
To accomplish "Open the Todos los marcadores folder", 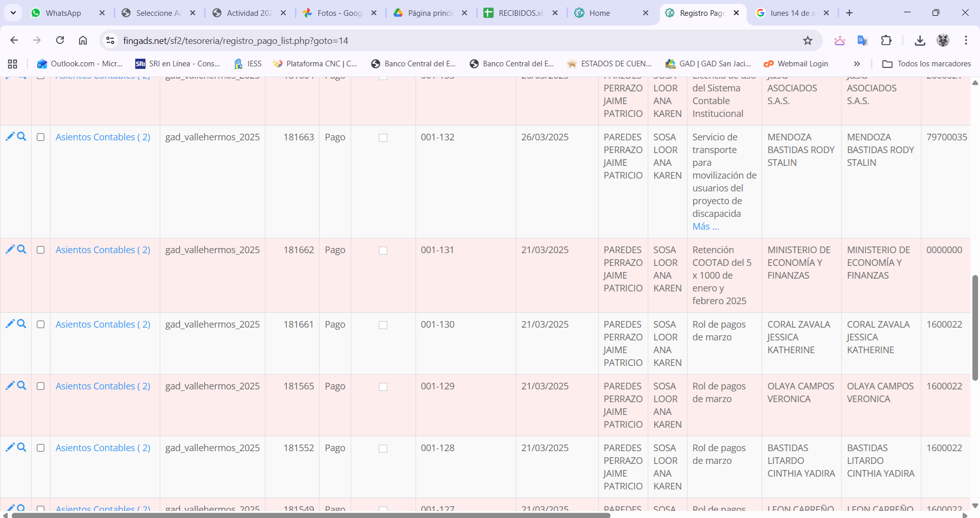I will (x=926, y=64).
